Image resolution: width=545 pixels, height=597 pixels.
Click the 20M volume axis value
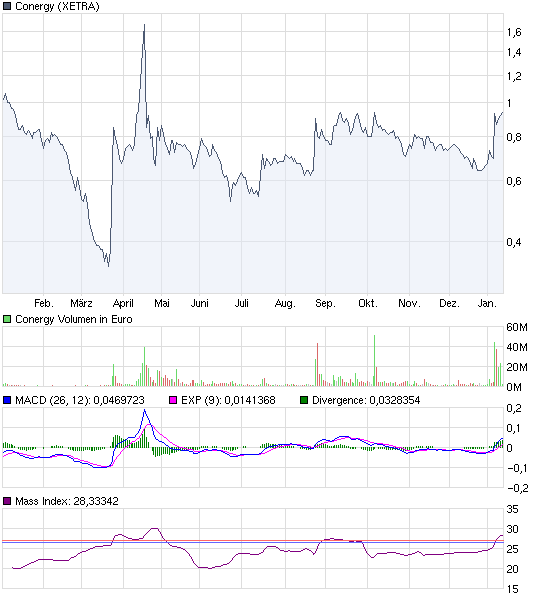517,367
